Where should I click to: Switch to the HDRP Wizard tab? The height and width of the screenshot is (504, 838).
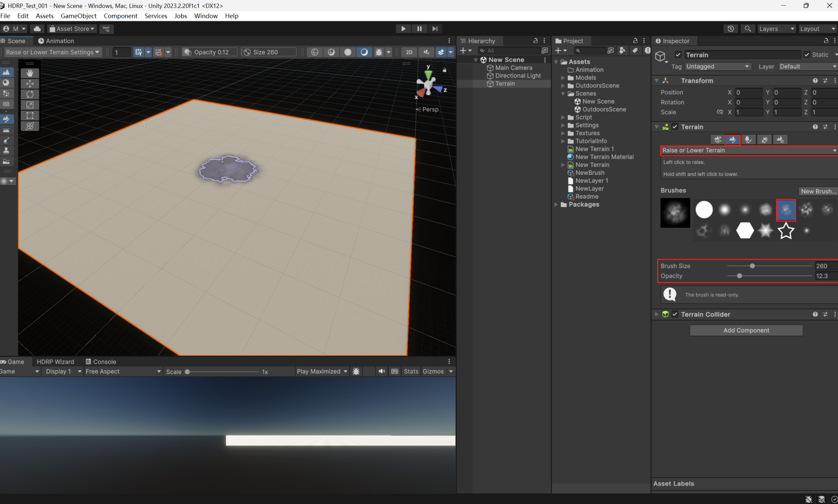point(55,362)
